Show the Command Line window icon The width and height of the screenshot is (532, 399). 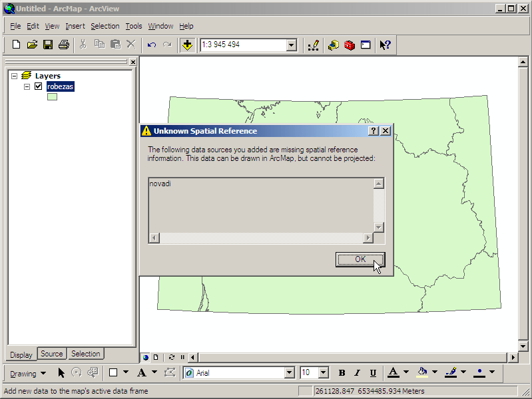point(366,45)
